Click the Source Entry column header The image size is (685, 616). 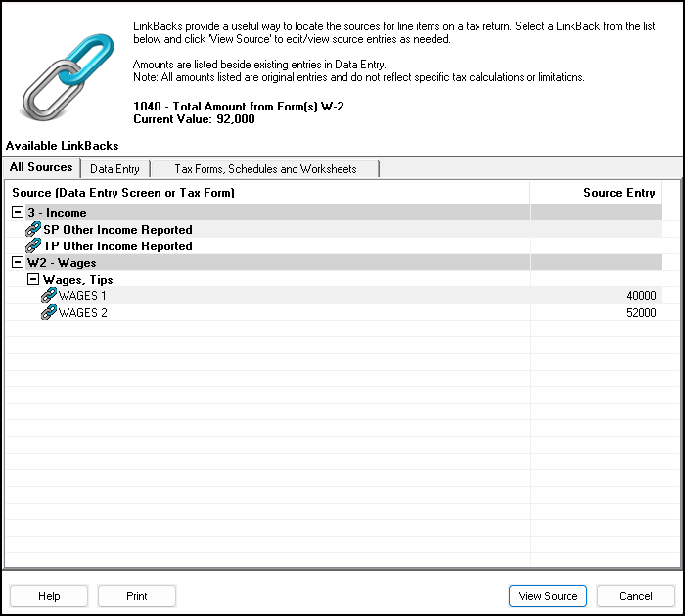pyautogui.click(x=618, y=193)
